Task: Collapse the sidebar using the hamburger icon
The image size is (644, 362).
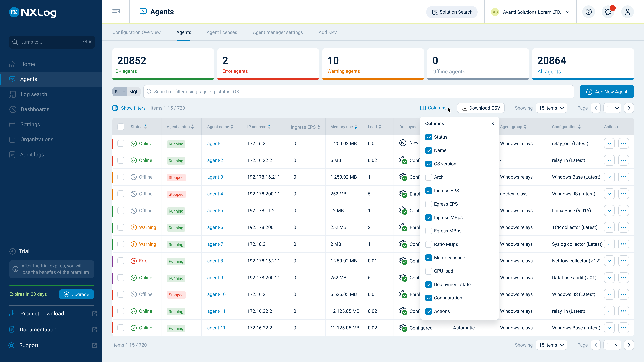Action: coord(116,12)
